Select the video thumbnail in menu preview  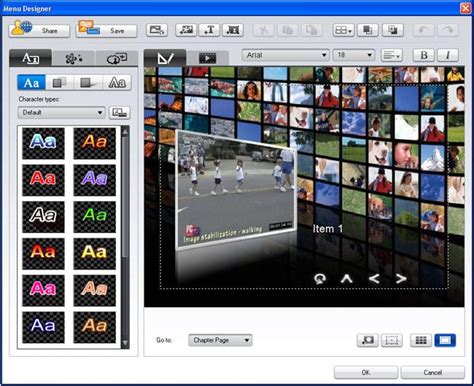coord(236,190)
